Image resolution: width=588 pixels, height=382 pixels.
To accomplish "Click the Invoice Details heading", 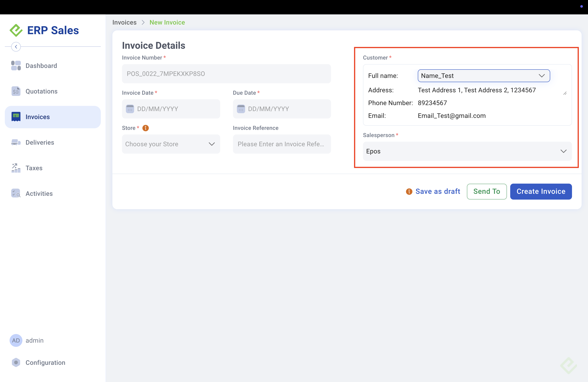I will coord(154,45).
